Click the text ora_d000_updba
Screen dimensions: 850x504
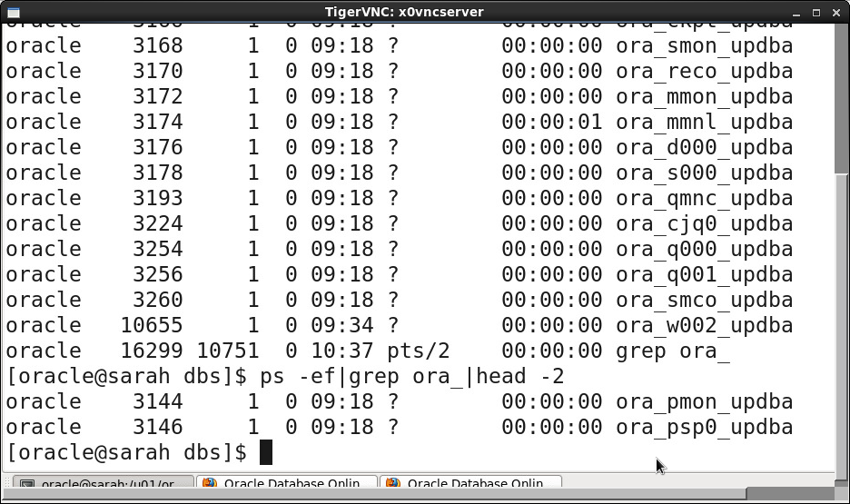704,147
